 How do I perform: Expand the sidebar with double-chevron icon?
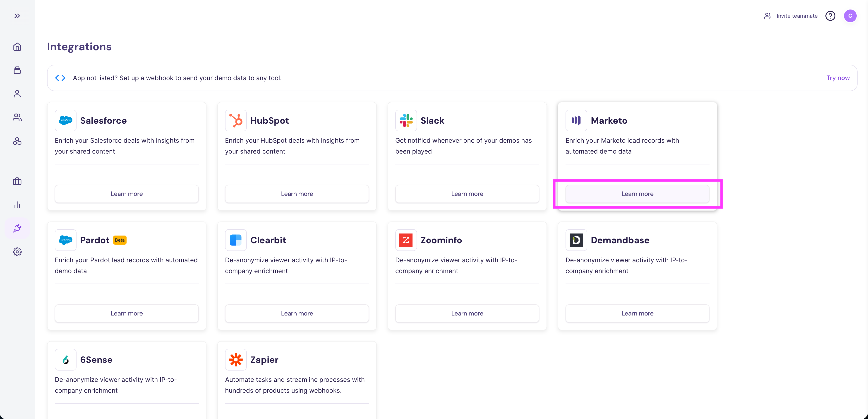(17, 16)
